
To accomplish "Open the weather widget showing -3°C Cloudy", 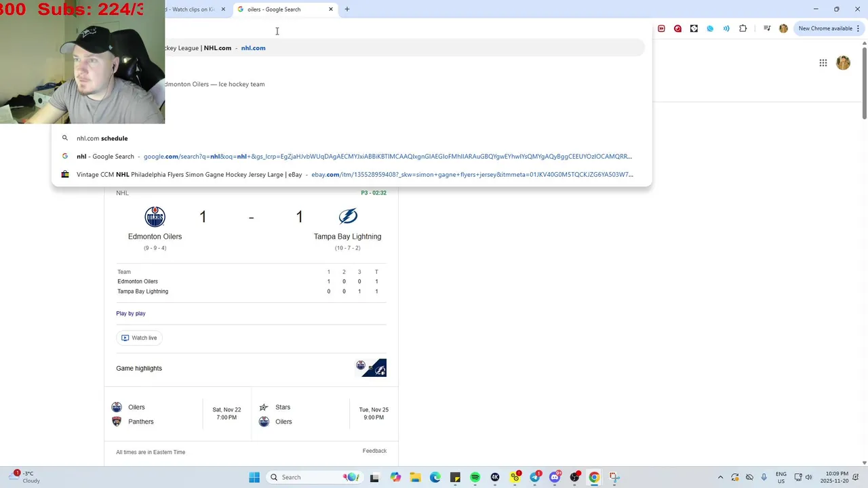I will (26, 477).
